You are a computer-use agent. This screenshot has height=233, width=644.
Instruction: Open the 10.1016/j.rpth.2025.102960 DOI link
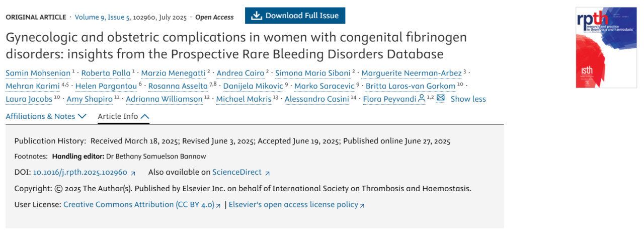(80, 172)
